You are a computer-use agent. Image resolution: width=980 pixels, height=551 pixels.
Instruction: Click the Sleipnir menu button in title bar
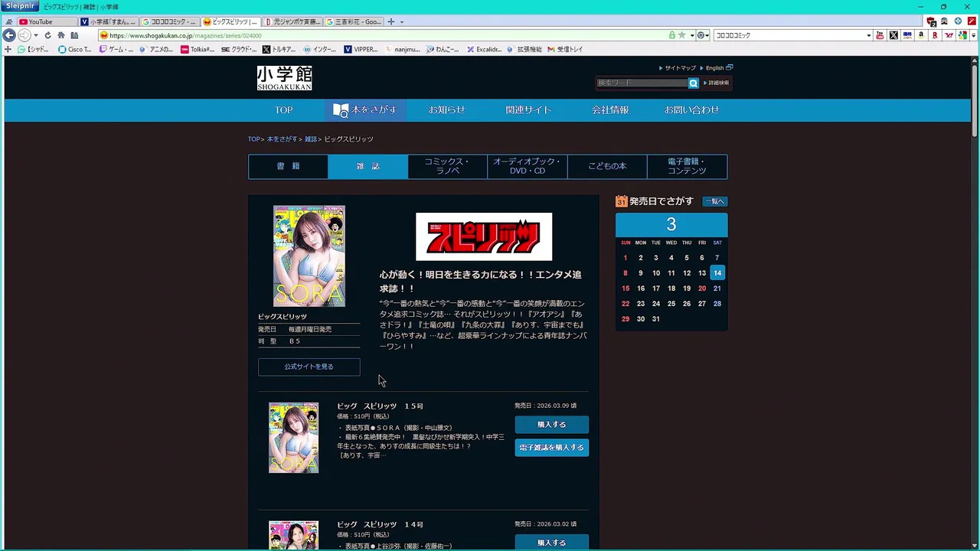click(21, 6)
